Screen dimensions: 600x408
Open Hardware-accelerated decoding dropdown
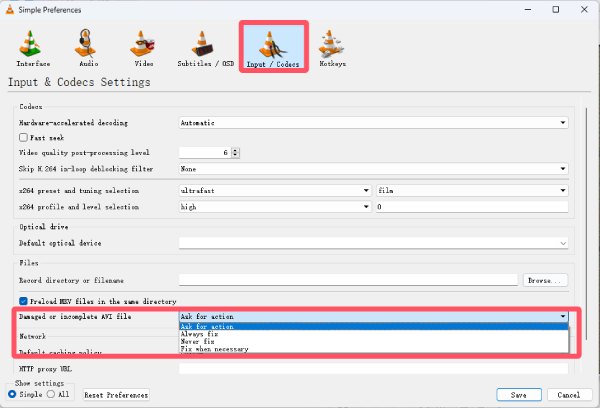[x=373, y=123]
